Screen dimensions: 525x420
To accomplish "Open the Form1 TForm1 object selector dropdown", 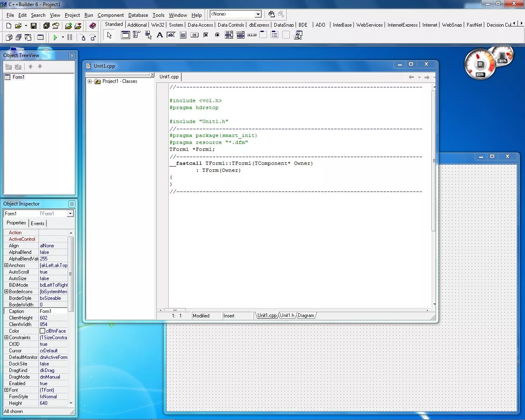I will coord(70,214).
